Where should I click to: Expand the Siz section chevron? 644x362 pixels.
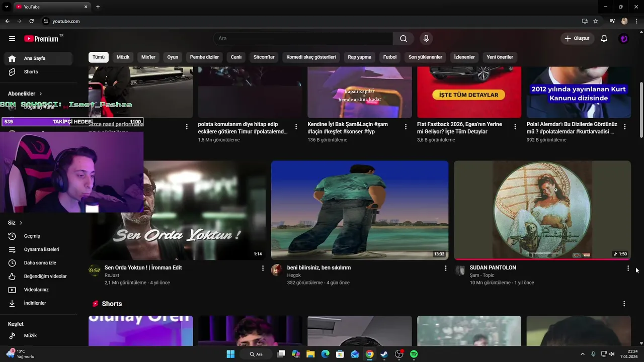click(x=21, y=223)
